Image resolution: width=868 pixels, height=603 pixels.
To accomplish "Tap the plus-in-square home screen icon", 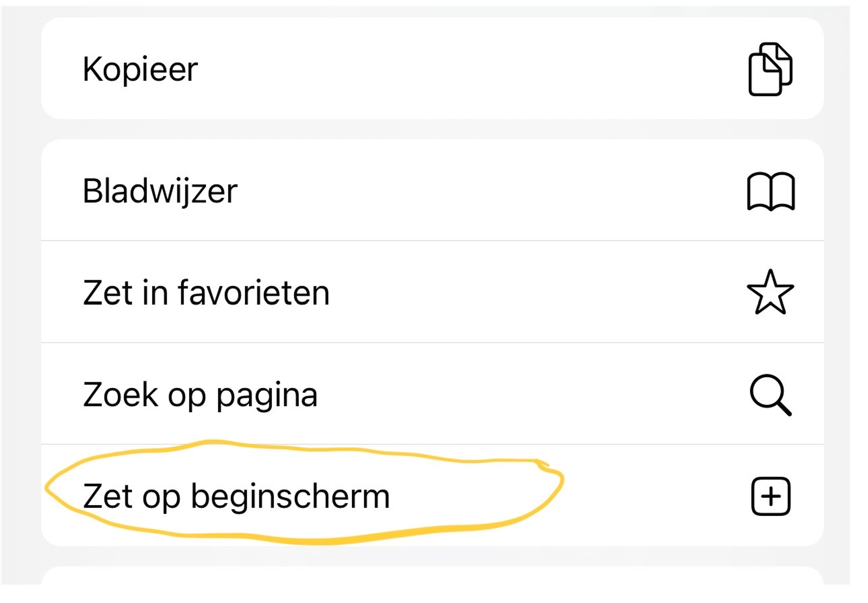I will pos(770,496).
